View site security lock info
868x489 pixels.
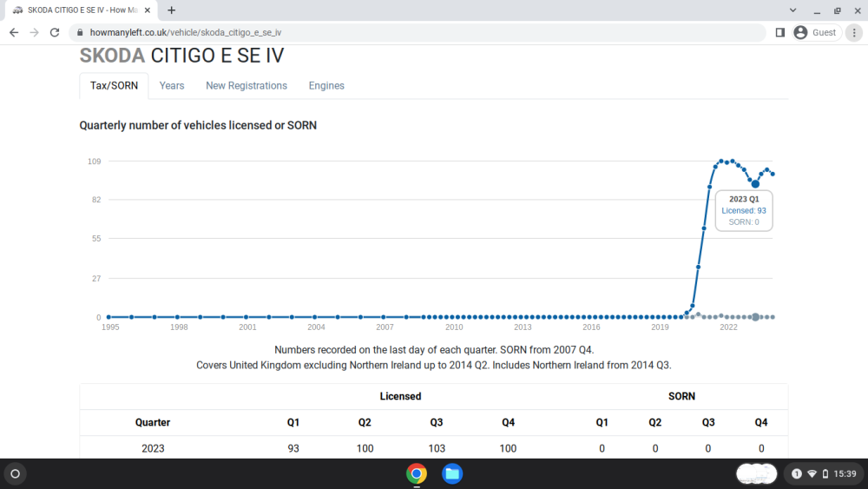80,33
